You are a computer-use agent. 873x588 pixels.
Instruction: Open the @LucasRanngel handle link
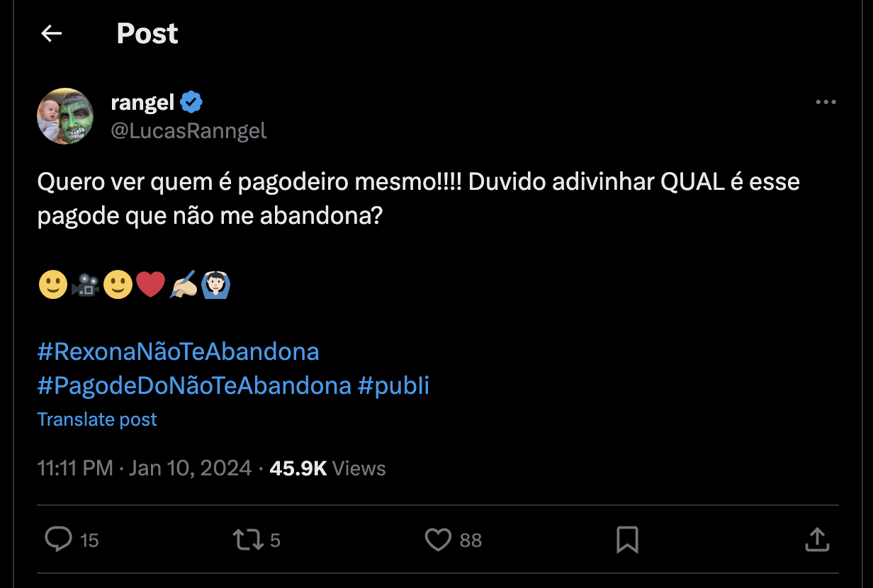pos(188,131)
